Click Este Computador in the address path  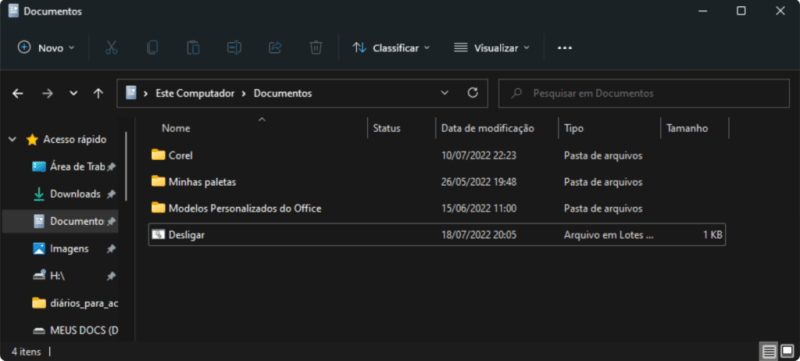(x=195, y=93)
